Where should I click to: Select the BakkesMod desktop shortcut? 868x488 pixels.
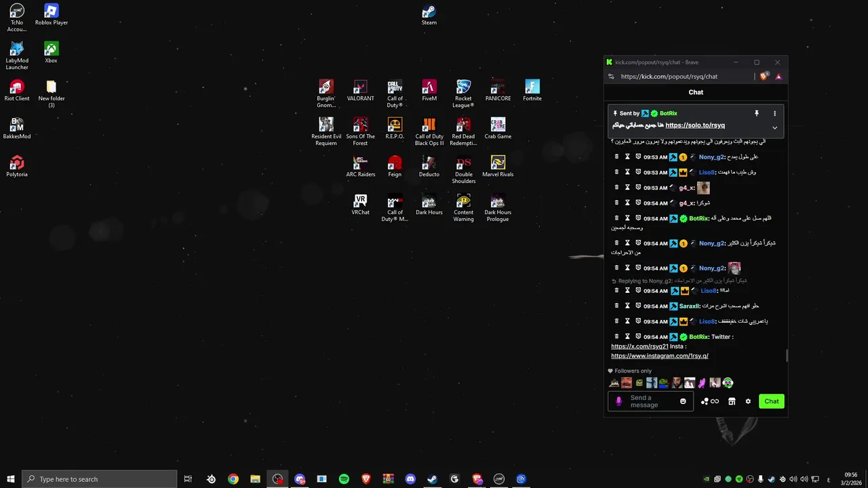(17, 129)
